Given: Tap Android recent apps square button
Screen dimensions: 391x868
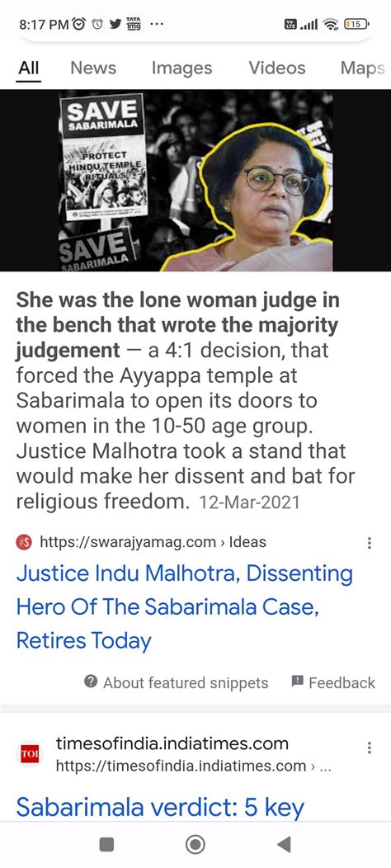Looking at the screenshot, I should coord(106,844).
